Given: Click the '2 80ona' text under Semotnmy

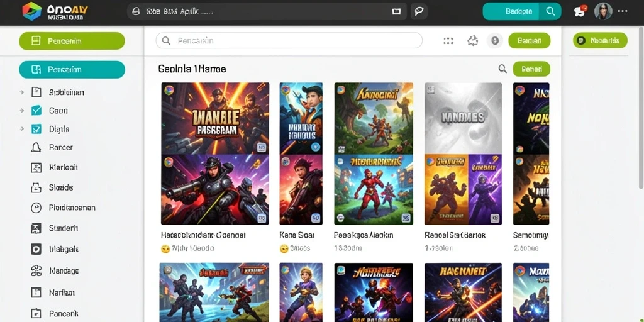Looking at the screenshot, I should [526, 248].
